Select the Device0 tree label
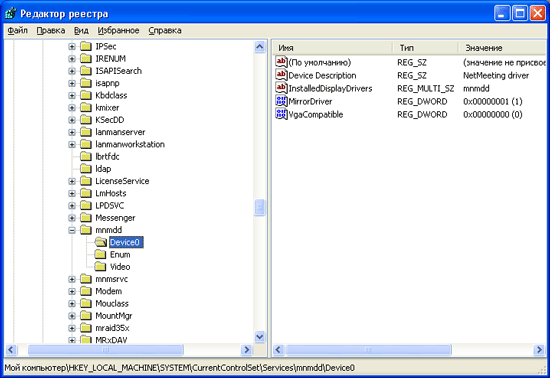The width and height of the screenshot is (550, 378). coord(126,242)
